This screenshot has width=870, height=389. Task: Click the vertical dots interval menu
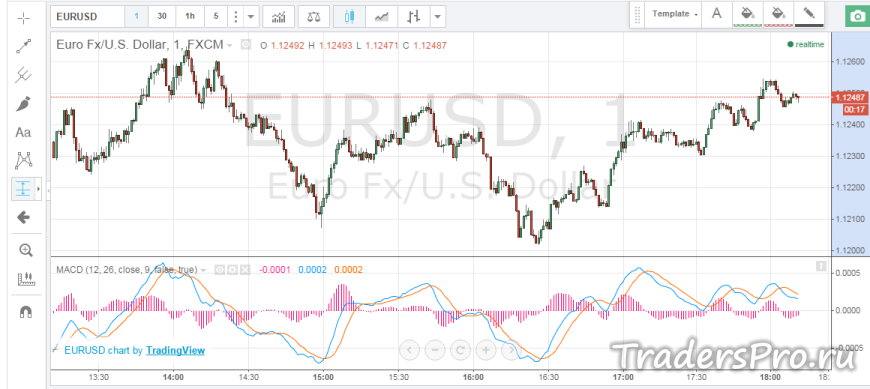pos(236,17)
